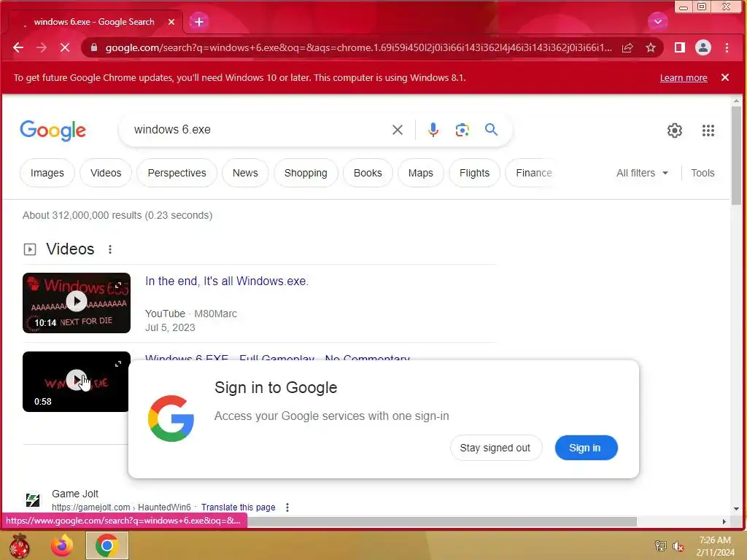This screenshot has height=560, width=747.
Task: Filter results by Images
Action: click(x=47, y=173)
